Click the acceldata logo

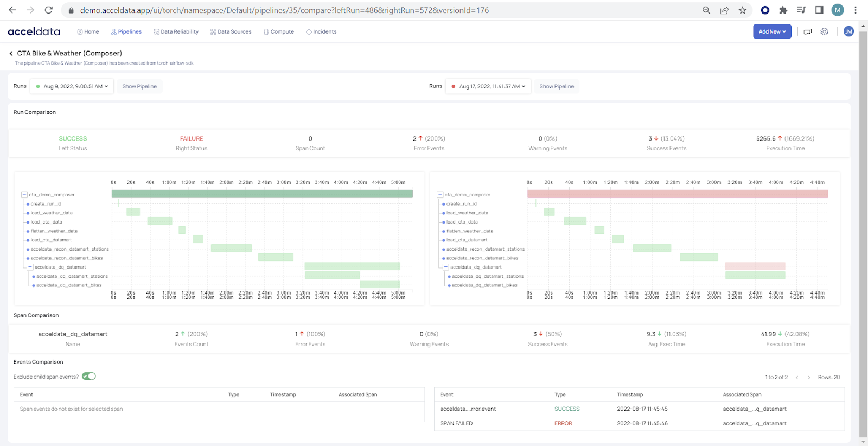pos(34,31)
